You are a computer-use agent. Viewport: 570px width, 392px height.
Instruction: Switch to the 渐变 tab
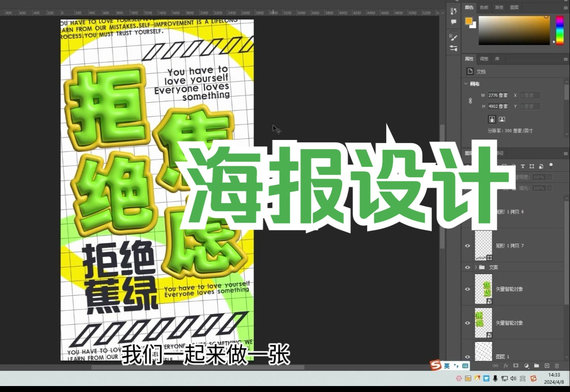[x=499, y=8]
